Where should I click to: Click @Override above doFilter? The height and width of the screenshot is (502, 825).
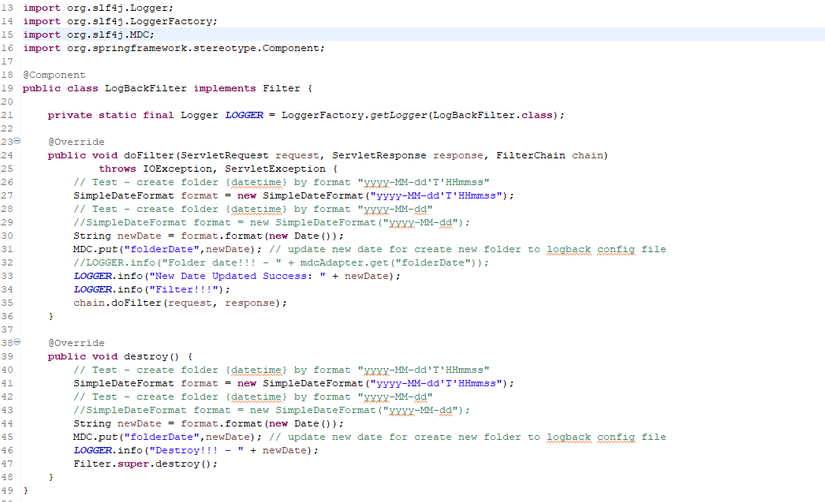point(76,142)
